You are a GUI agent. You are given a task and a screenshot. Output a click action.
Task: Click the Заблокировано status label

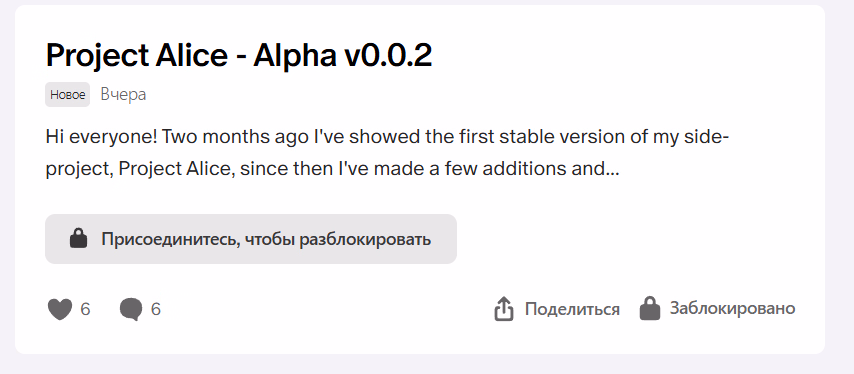[x=733, y=309]
